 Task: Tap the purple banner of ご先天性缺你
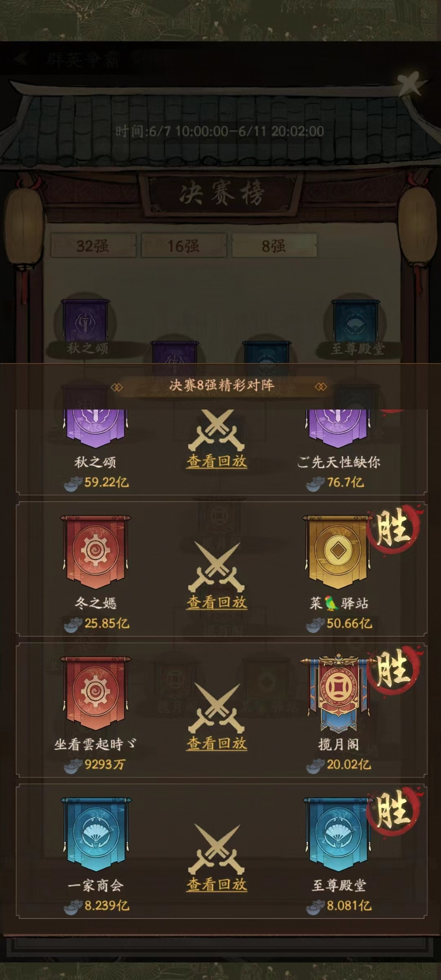coord(338,429)
